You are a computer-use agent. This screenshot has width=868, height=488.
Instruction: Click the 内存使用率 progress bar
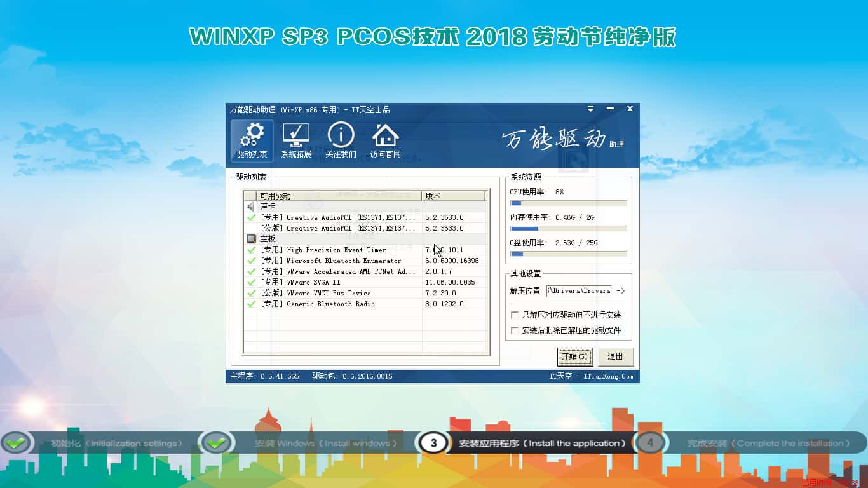click(569, 229)
